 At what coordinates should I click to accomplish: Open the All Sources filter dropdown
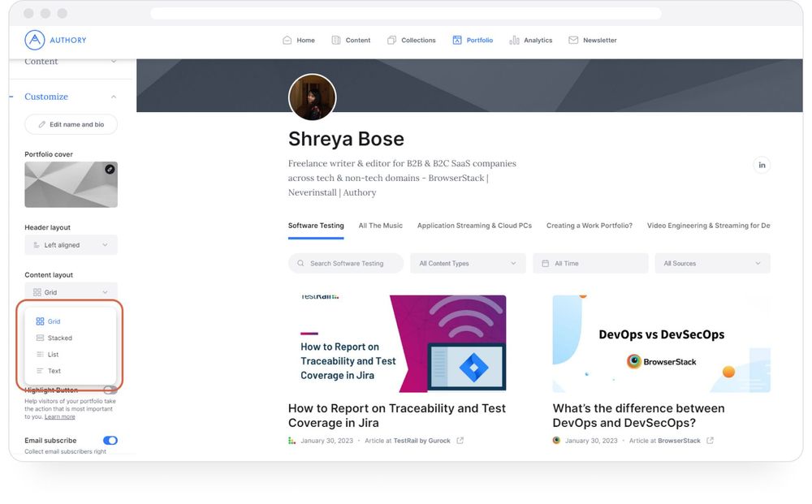click(712, 263)
